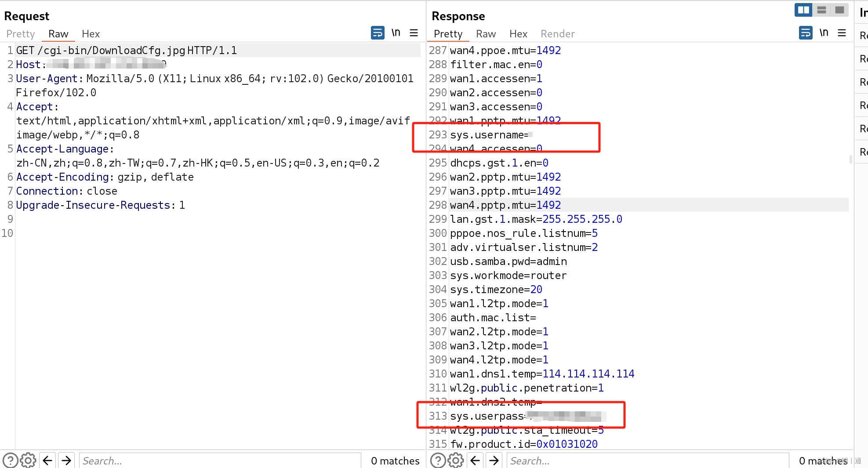Image resolution: width=868 pixels, height=468 pixels.
Task: Click the Accept-Language header name
Action: (x=62, y=149)
